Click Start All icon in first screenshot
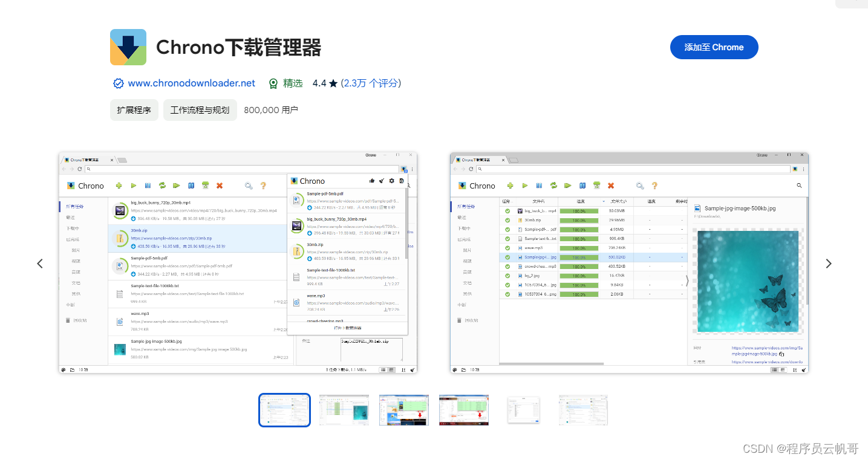The height and width of the screenshot is (460, 868). [x=177, y=186]
